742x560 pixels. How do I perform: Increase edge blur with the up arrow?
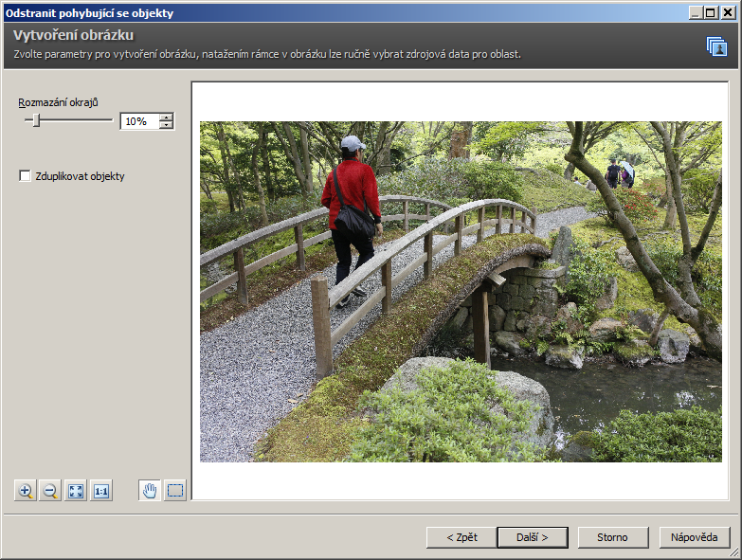pos(167,117)
